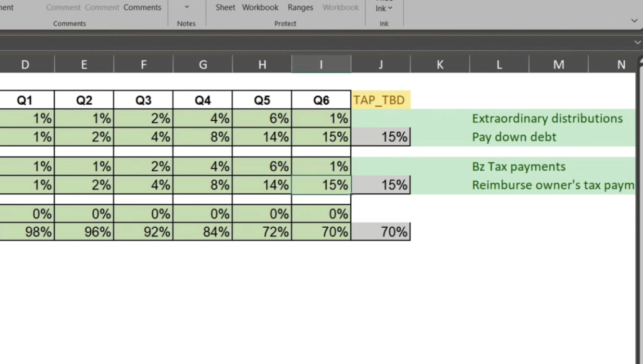
Task: Expand the formula bar chevron
Action: pyautogui.click(x=637, y=42)
